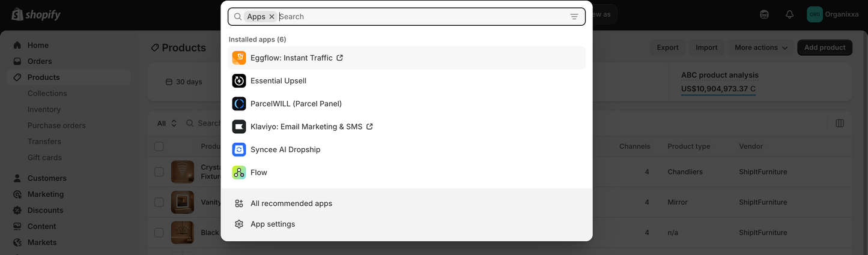
Task: Click the Essential Upsell app icon
Action: 239,80
